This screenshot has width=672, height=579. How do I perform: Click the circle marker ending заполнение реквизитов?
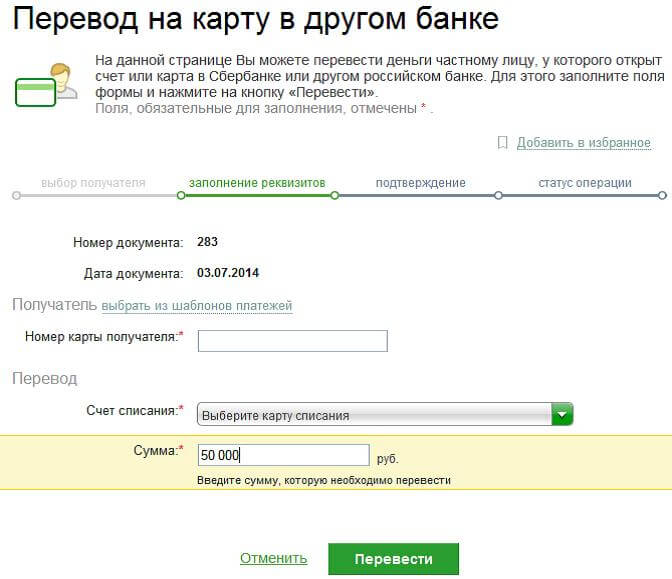(x=335, y=196)
